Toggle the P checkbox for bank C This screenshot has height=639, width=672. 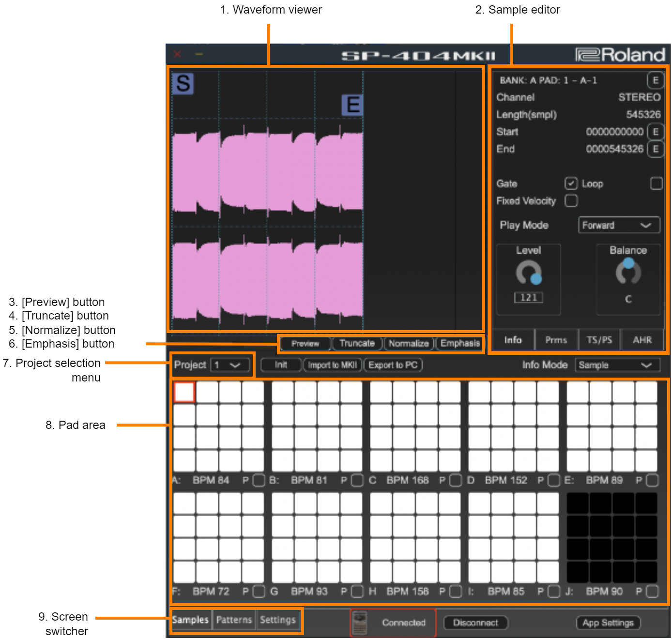(456, 480)
